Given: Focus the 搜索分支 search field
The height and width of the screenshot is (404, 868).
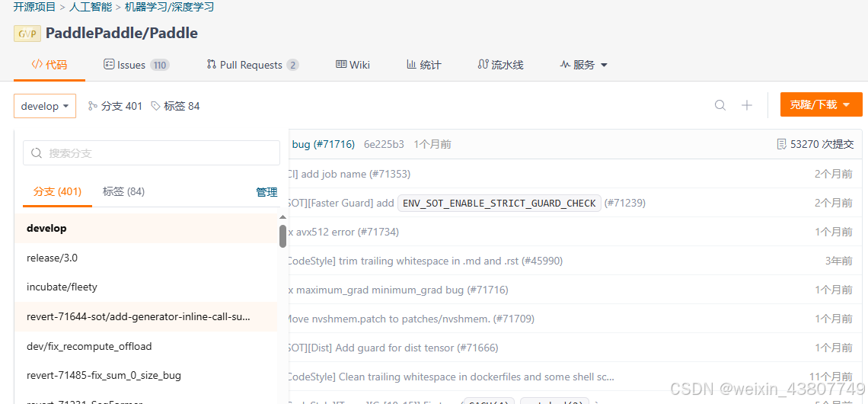Looking at the screenshot, I should (151, 153).
